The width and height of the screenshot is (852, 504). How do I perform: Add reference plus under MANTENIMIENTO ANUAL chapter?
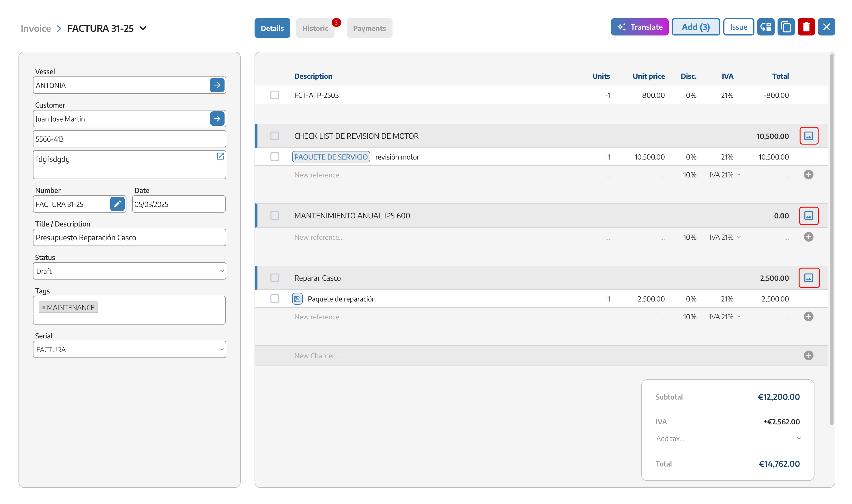808,237
